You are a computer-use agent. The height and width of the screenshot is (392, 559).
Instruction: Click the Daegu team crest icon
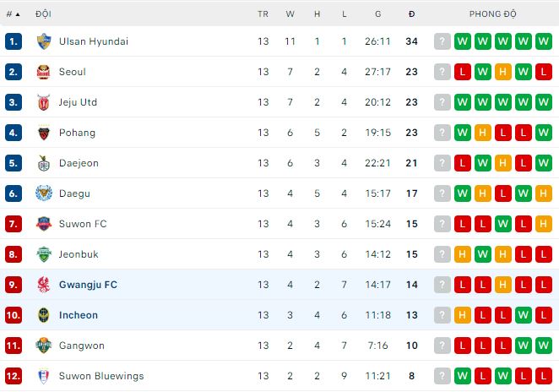click(44, 193)
